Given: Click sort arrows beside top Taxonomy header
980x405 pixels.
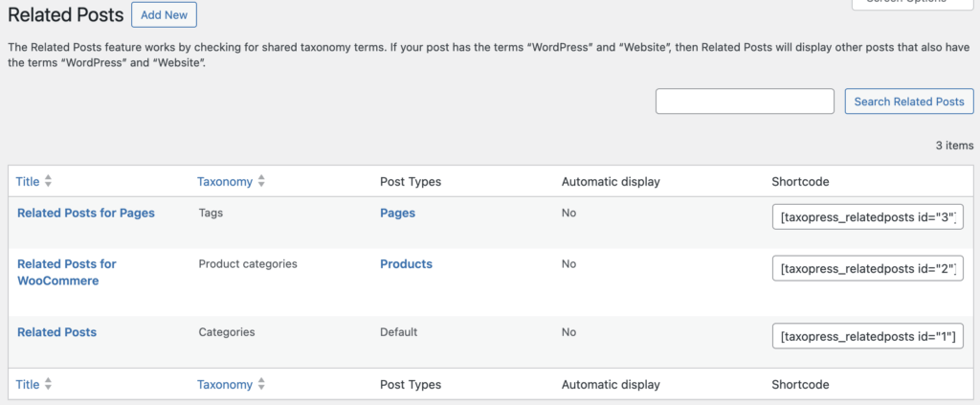Looking at the screenshot, I should coord(261,182).
